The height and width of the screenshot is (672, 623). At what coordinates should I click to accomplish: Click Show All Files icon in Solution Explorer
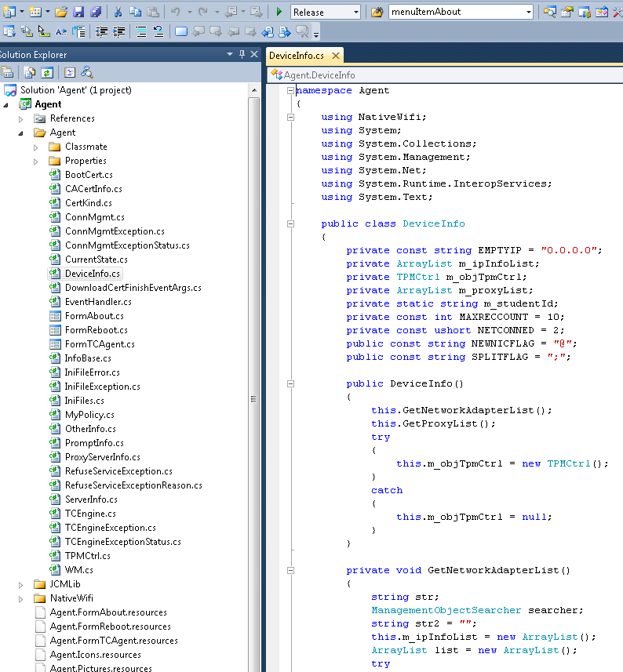click(x=29, y=72)
